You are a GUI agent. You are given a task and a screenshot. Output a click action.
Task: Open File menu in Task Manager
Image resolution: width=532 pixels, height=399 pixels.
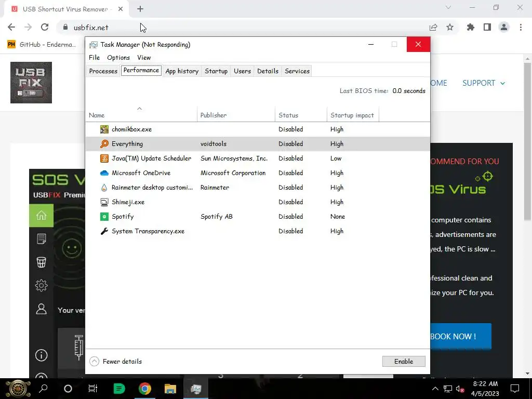pos(95,58)
